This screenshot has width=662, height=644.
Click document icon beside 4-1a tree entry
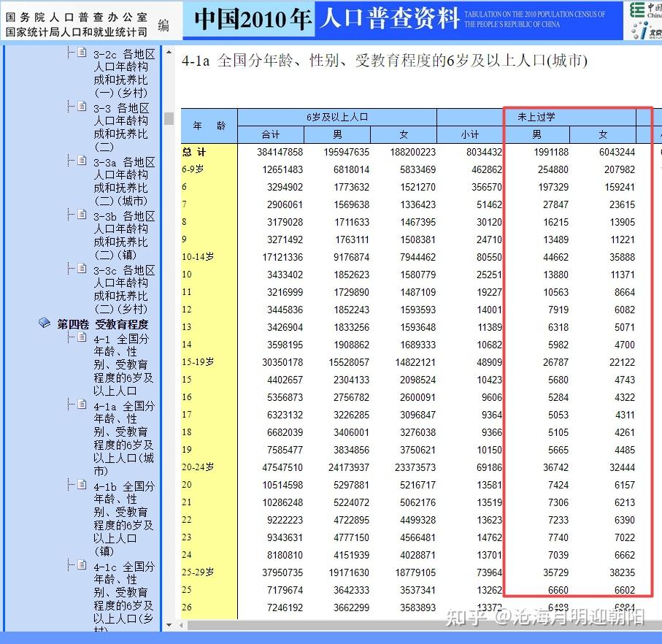(x=82, y=405)
